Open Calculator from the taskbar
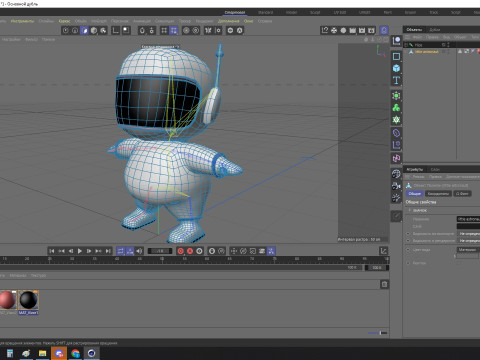 (x=10, y=353)
